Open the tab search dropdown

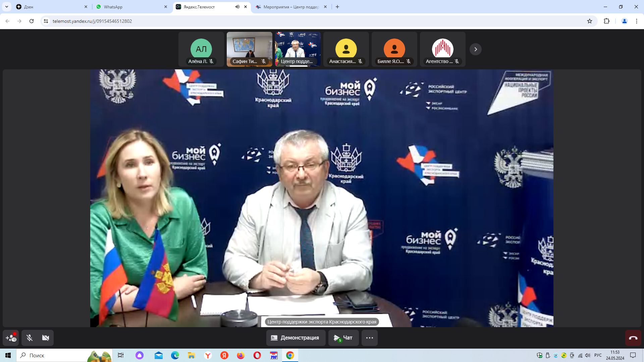pyautogui.click(x=7, y=7)
